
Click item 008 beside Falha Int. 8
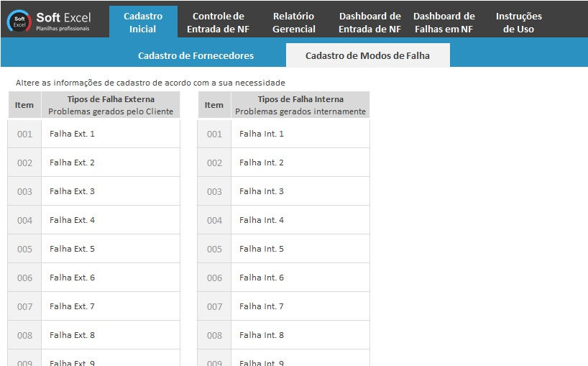[x=214, y=335]
